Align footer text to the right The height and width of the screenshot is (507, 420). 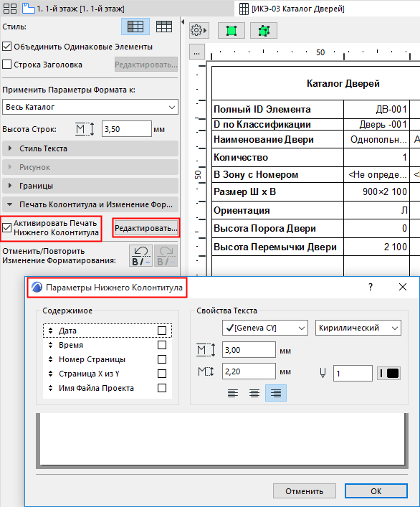click(x=276, y=393)
